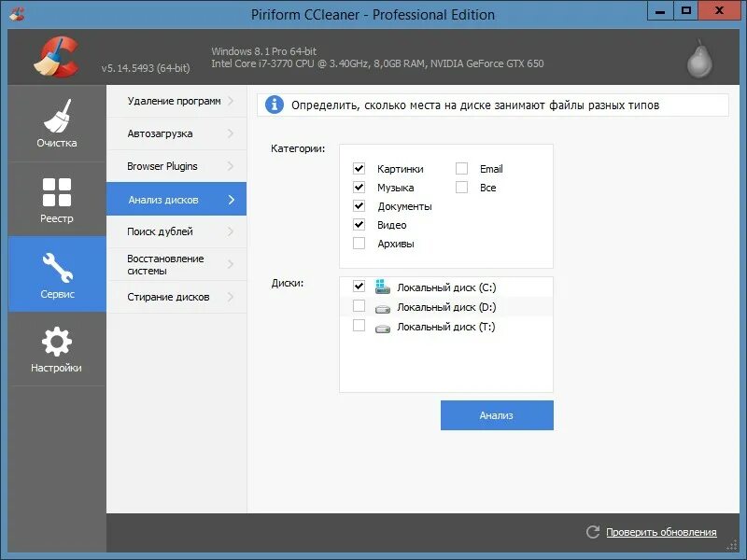Image resolution: width=747 pixels, height=560 pixels.
Task: Click the chevron next to Автозагрузка
Action: (x=231, y=133)
